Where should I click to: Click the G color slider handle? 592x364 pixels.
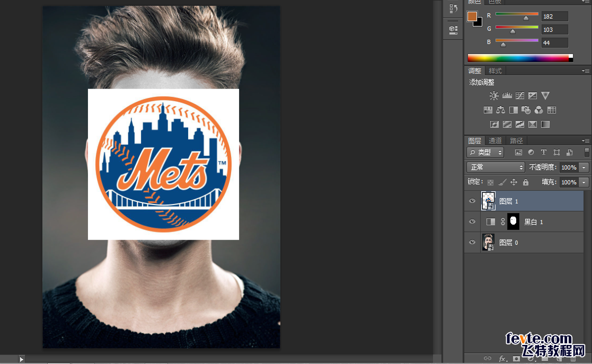tap(513, 31)
